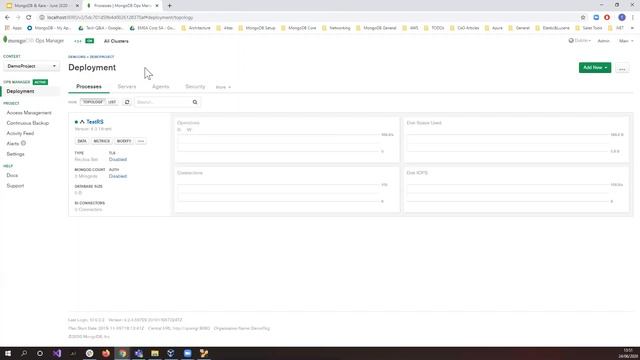The width and height of the screenshot is (640, 360).
Task: Click the Operations chart panel
Action: [x=287, y=139]
